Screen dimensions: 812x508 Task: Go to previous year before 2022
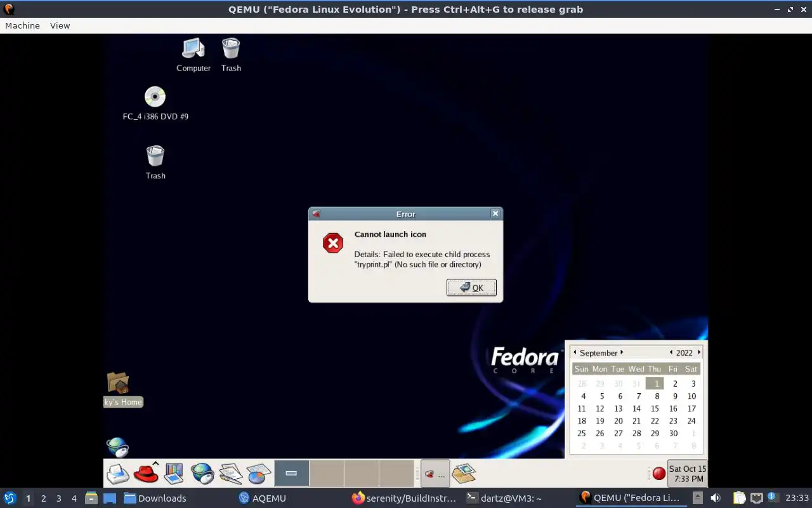pyautogui.click(x=671, y=352)
